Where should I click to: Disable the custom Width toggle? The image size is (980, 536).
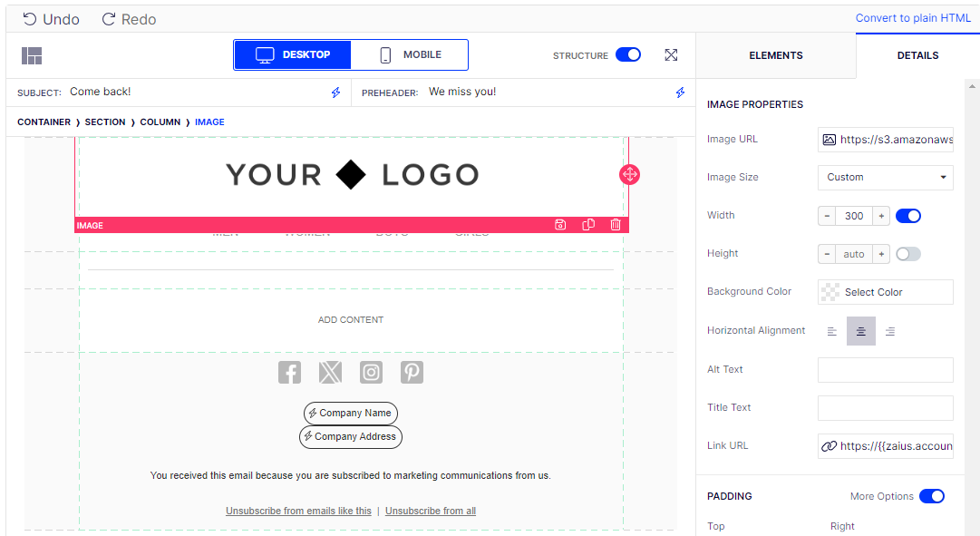908,216
